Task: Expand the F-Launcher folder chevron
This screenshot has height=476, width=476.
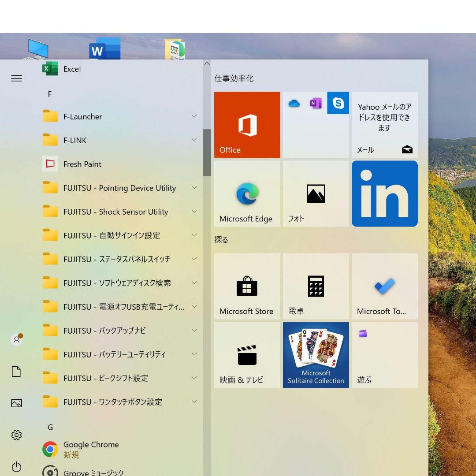Action: pos(194,116)
